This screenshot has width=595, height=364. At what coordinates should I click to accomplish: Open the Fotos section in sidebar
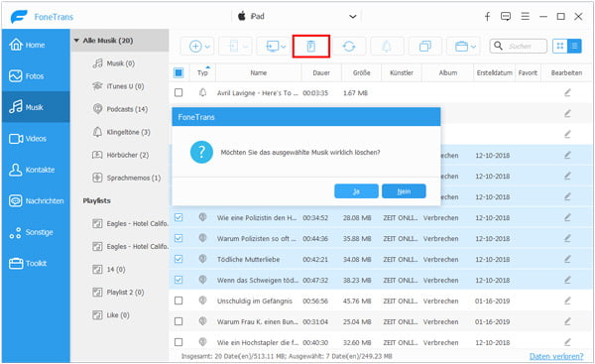pyautogui.click(x=36, y=76)
